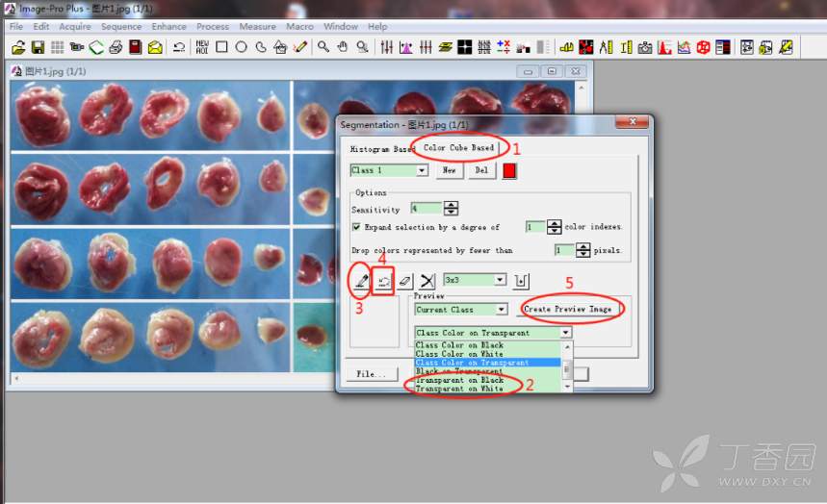Choose Transparent on White list option
The height and width of the screenshot is (504, 827).
pyautogui.click(x=459, y=389)
